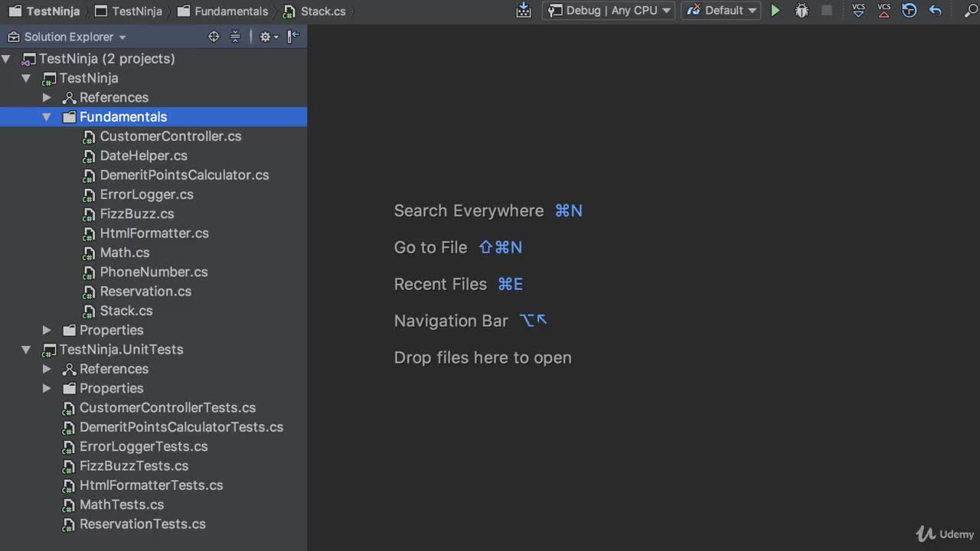Select PhoneNumber.cs in Solution Explorer

[x=154, y=272]
